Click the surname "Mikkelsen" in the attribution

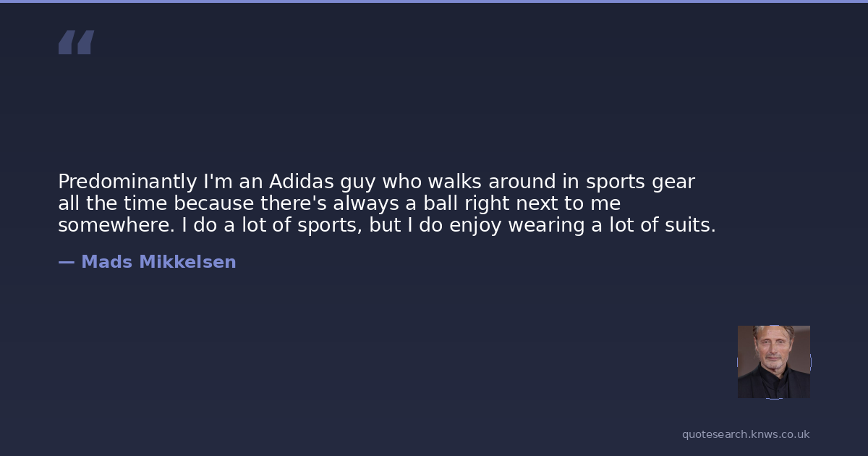point(187,262)
